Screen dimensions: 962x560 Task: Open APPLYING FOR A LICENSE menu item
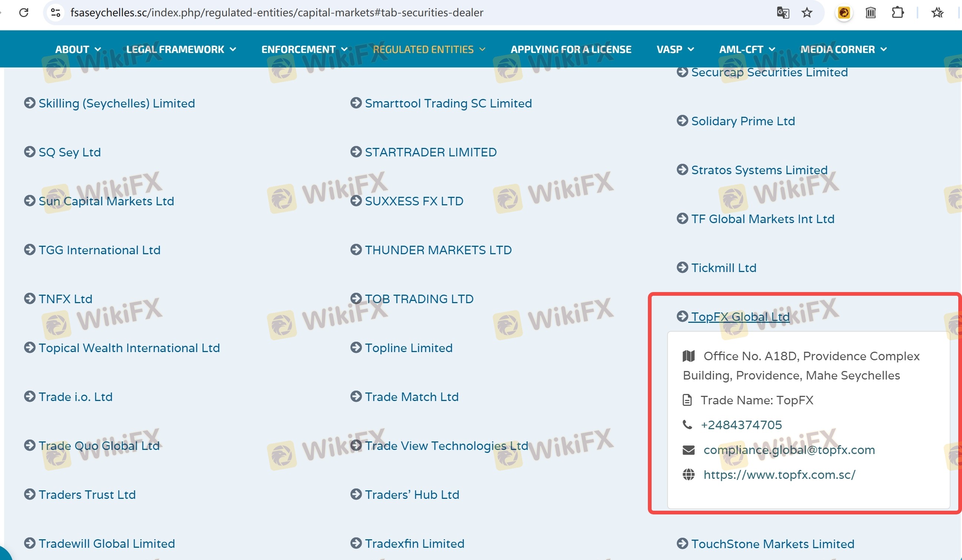pyautogui.click(x=571, y=49)
